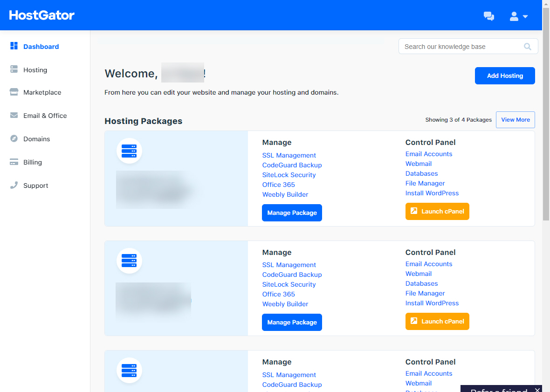Open Webmail in second package
This screenshot has width=550, height=392.
(419, 274)
